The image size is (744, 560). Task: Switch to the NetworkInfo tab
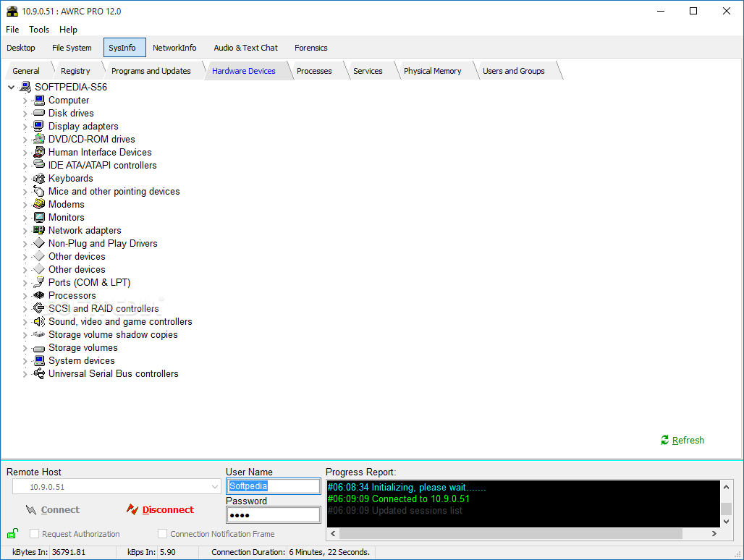pos(174,48)
